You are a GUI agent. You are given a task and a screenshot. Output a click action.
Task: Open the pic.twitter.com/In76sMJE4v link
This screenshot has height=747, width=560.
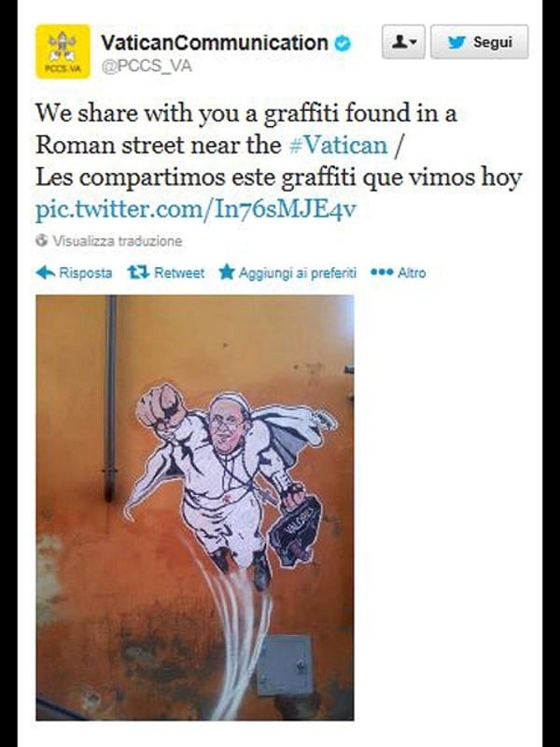point(196,209)
